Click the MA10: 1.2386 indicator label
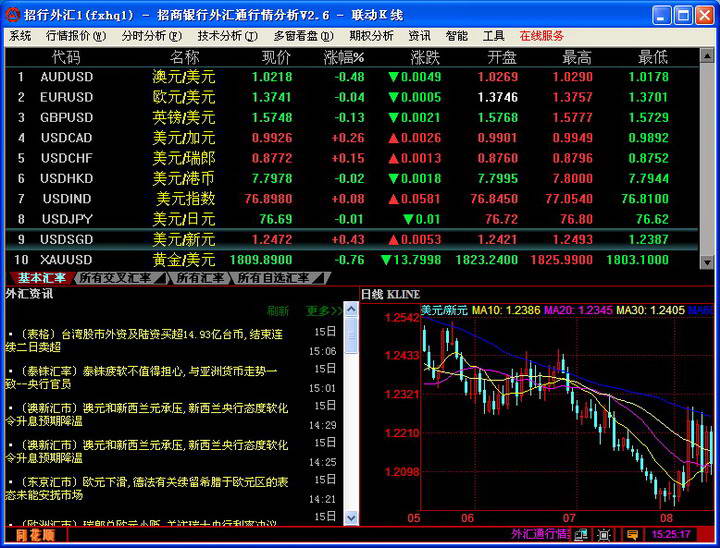The image size is (720, 548). point(506,311)
